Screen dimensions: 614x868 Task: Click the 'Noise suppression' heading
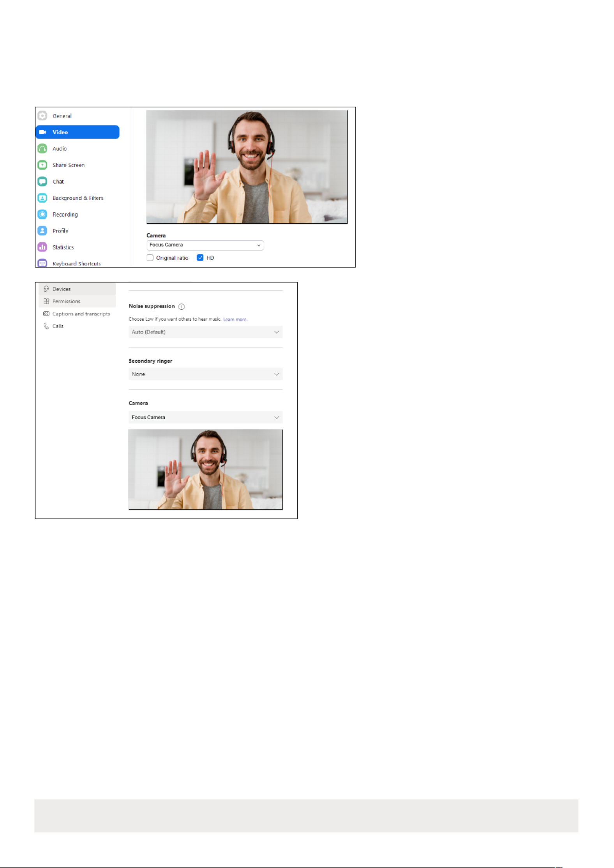point(152,306)
